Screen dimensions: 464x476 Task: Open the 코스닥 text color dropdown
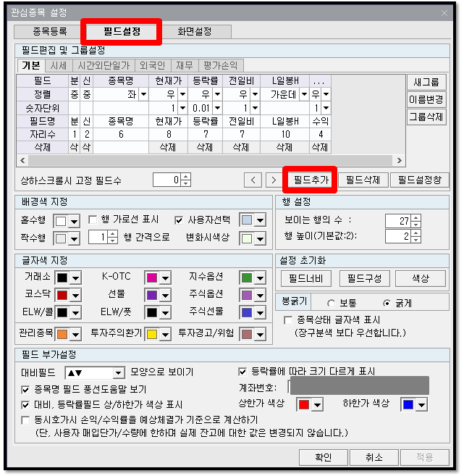[x=75, y=295]
